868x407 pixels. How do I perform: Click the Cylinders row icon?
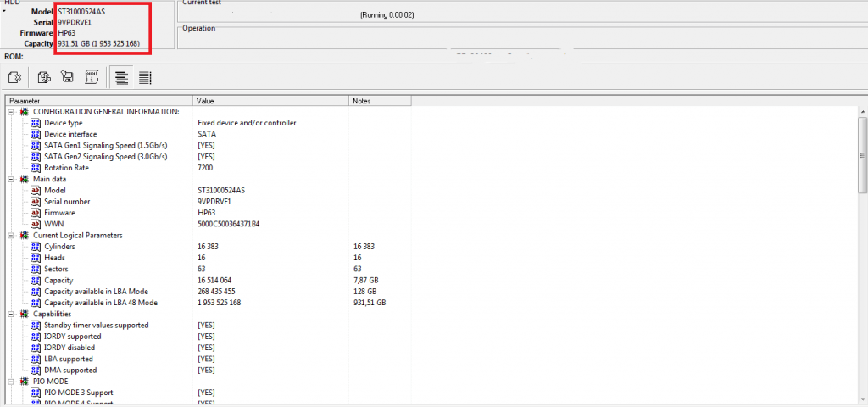36,247
